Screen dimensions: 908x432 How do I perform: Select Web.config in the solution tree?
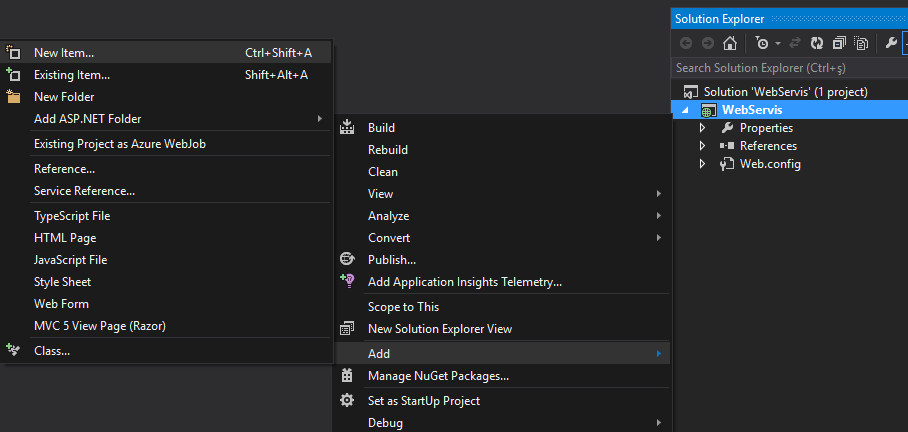(x=770, y=164)
